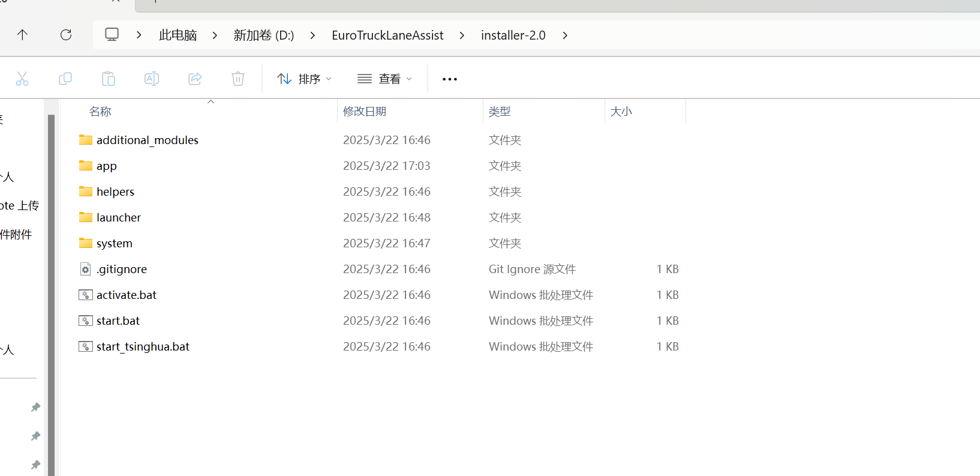Navigate to 新加卷 (D:) breadcrumb
Viewport: 980px width, 476px height.
coord(263,35)
